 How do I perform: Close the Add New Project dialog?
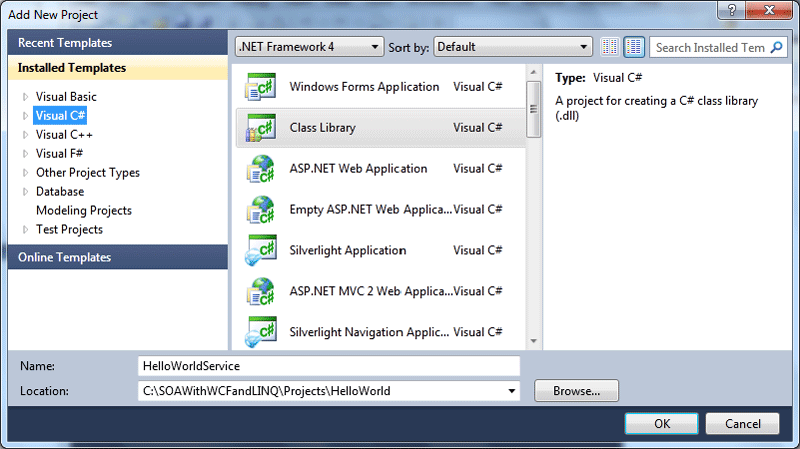(769, 10)
